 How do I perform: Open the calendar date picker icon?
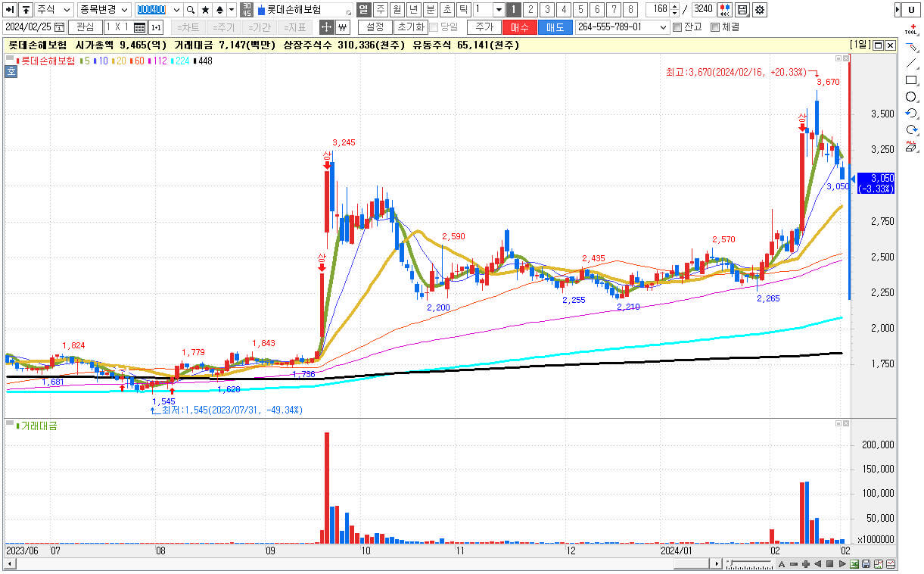(x=60, y=27)
